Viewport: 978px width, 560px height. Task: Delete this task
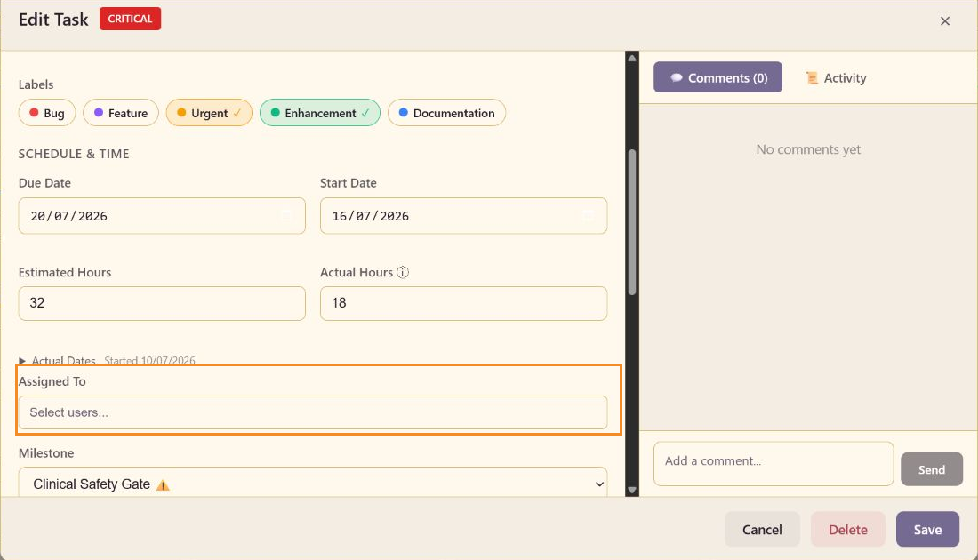[847, 530]
